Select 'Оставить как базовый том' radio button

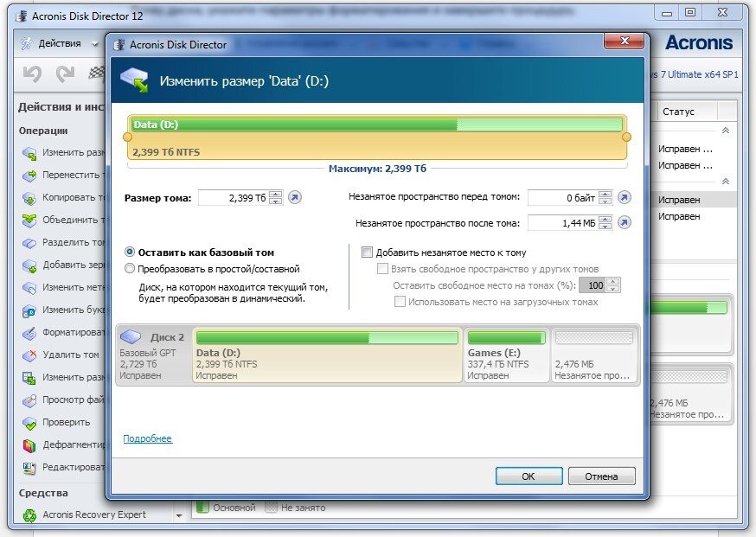[130, 253]
